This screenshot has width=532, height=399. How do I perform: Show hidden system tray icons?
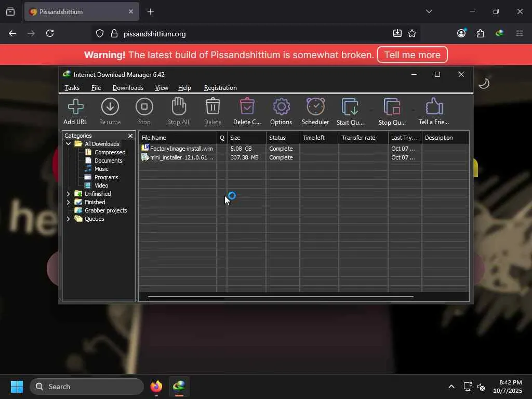tap(451, 387)
